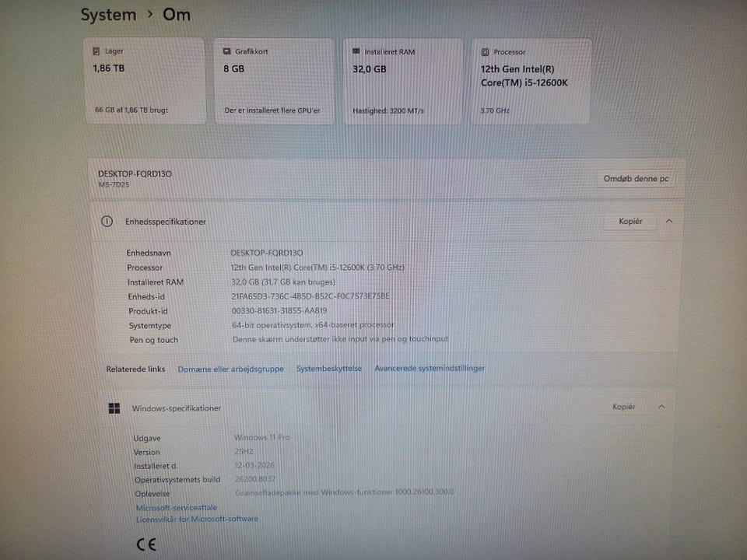
Task: Select install date '12-03-2026'
Action: click(x=254, y=465)
